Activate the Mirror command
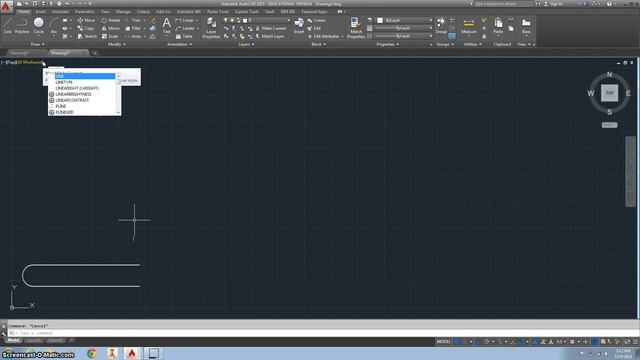 (111, 28)
